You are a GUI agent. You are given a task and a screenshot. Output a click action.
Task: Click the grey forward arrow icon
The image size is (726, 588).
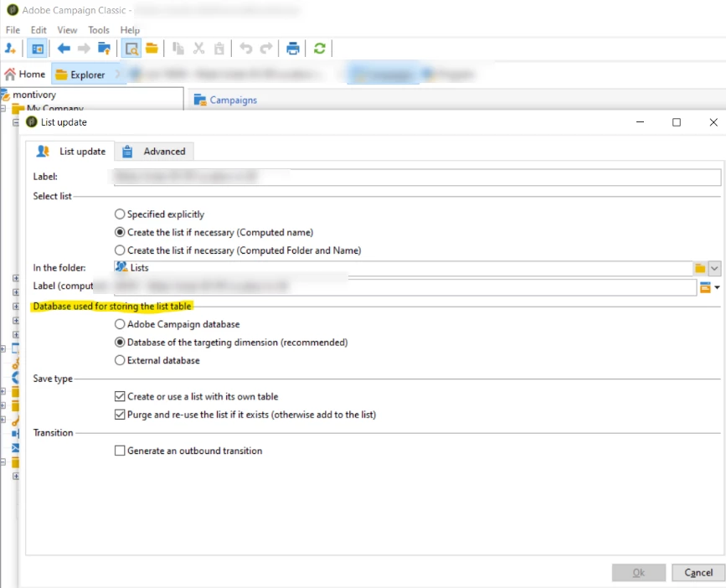point(84,48)
